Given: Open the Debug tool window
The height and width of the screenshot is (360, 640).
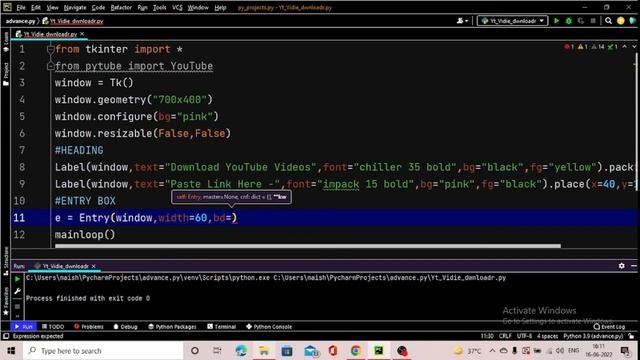Looking at the screenshot, I should 125,327.
